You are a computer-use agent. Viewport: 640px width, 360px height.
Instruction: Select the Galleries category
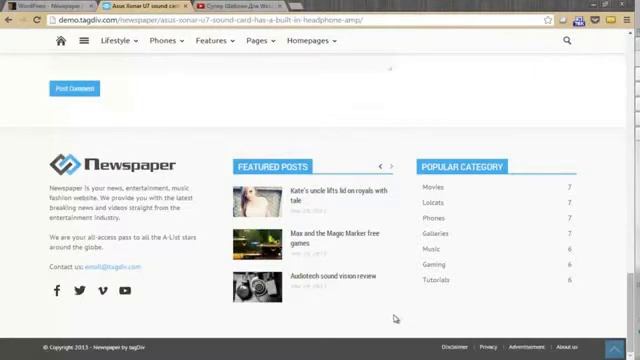pos(436,233)
